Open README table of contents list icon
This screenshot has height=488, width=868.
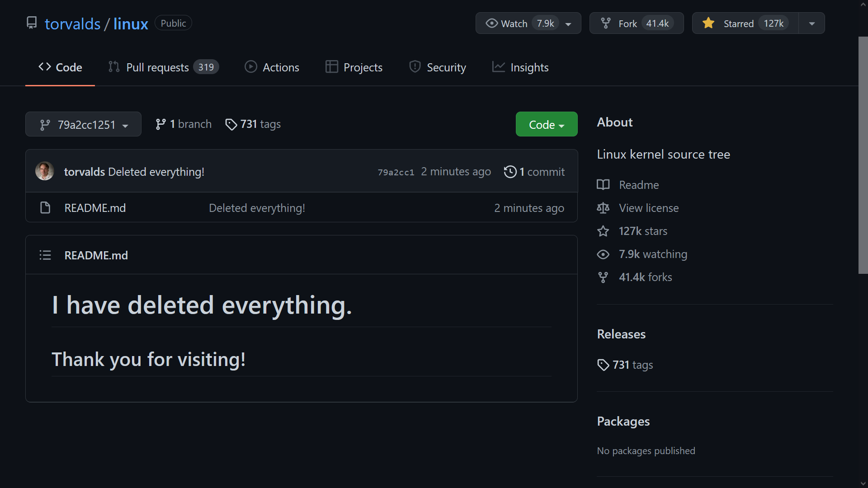(45, 255)
